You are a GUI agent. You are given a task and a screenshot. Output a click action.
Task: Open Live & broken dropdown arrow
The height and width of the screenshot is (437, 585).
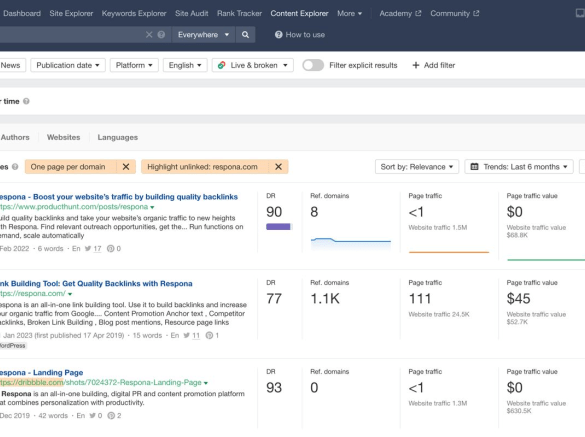point(285,65)
